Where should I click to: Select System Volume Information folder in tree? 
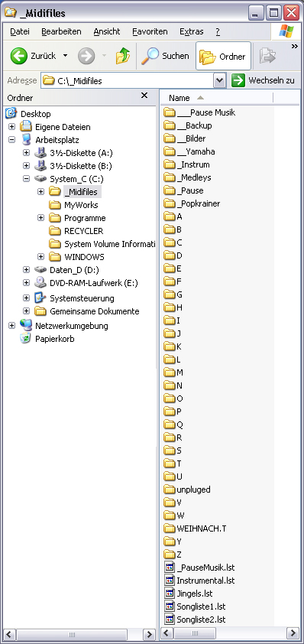tap(109, 244)
